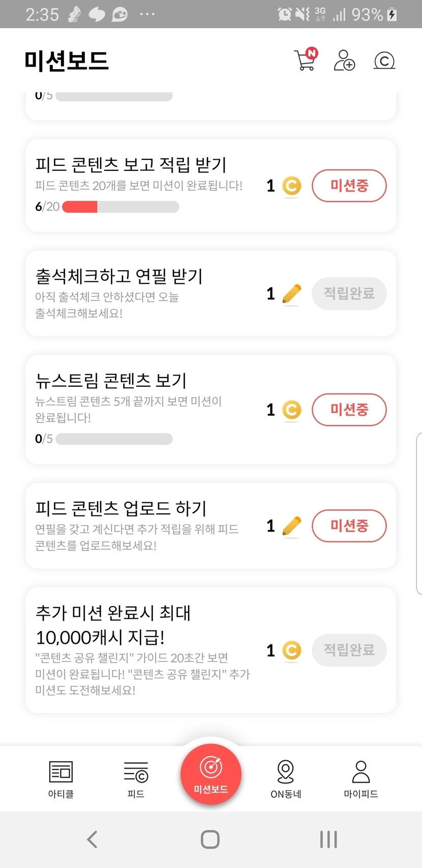
Task: Tap the coin icon for feed content mission
Action: click(291, 186)
